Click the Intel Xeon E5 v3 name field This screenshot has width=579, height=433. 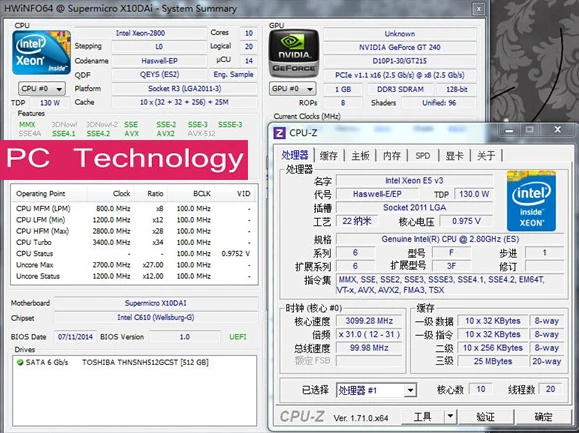pos(414,181)
